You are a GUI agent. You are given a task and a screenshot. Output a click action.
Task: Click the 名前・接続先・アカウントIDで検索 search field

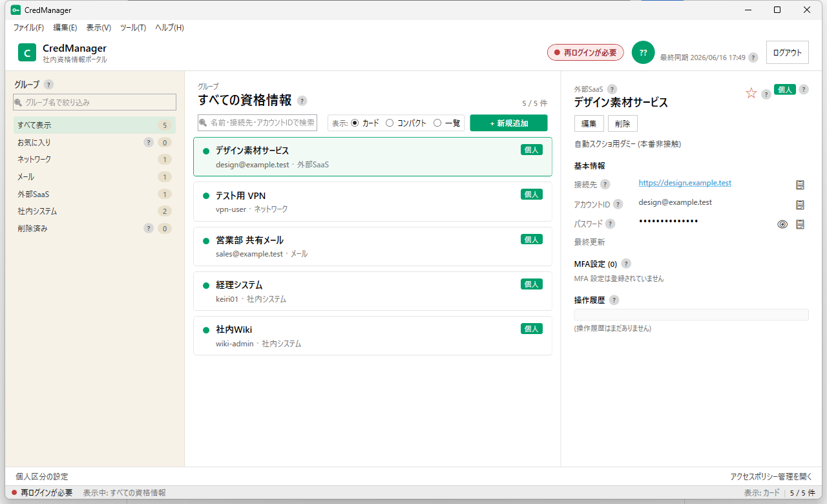click(x=257, y=123)
